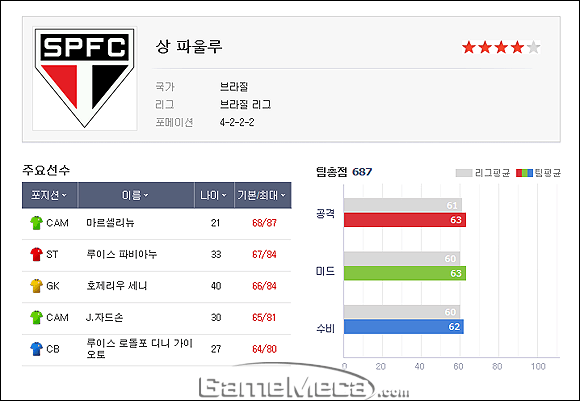Sort by 이름 column header
Image resolution: width=580 pixels, height=401 pixels.
[x=136, y=195]
